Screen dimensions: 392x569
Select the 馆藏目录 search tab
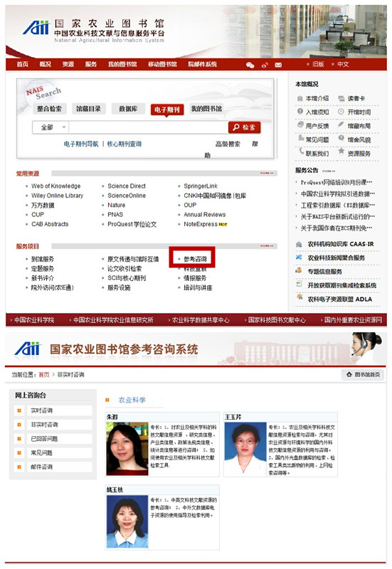88,109
